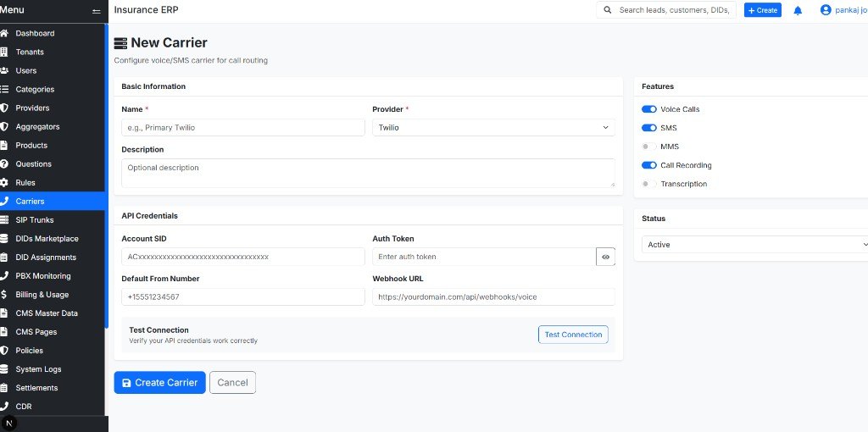Enable the Transcription toggle
The image size is (868, 432).
648,184
